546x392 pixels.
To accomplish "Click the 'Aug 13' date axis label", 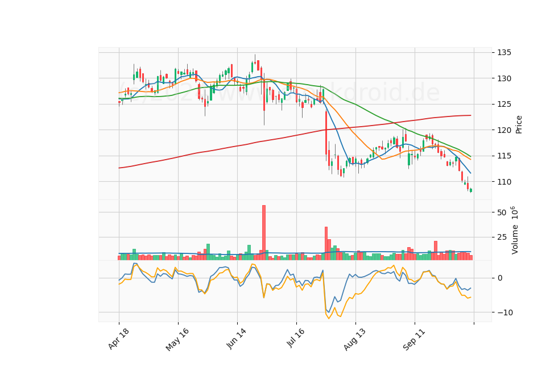I will coord(355,339).
